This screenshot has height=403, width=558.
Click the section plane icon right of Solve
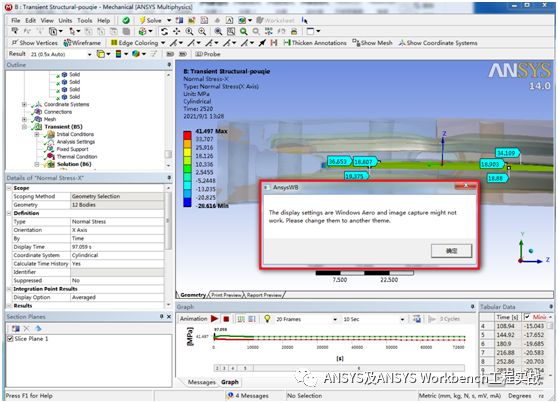click(x=180, y=20)
